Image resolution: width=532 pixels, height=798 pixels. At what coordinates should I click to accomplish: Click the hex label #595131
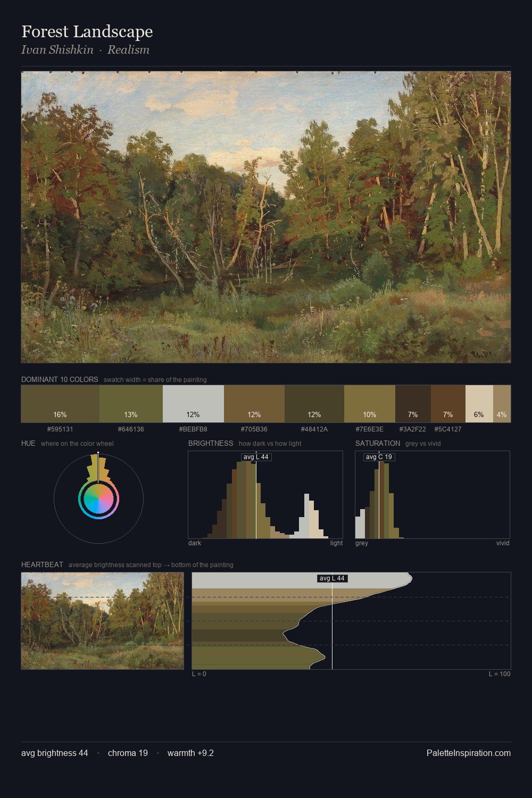coord(60,429)
